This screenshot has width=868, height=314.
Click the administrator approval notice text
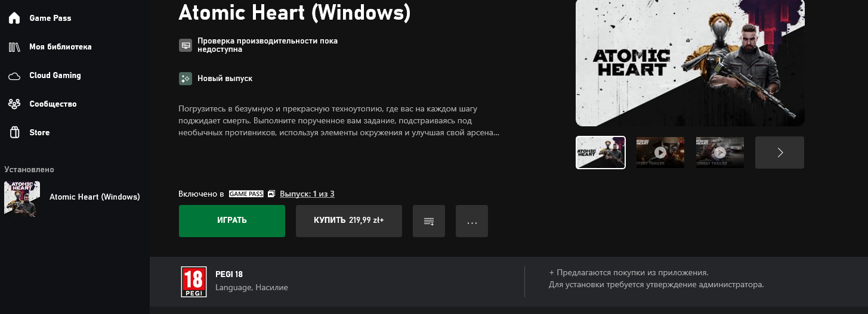(x=656, y=285)
